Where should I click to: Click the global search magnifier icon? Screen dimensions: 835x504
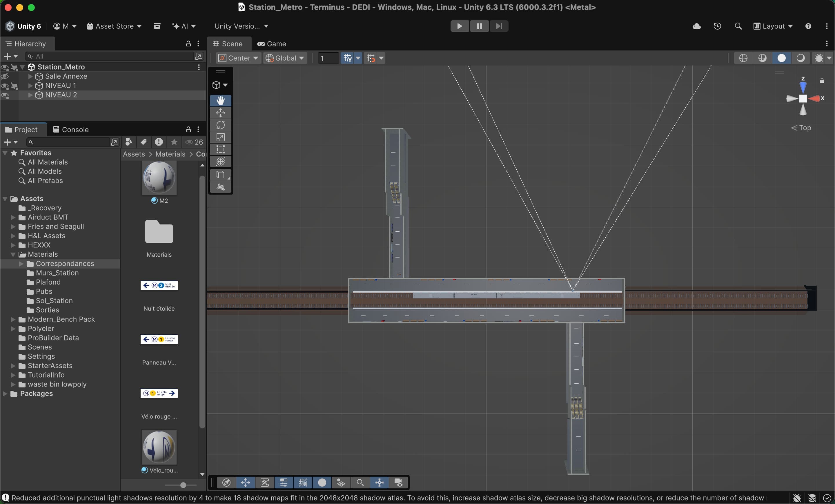pos(738,26)
